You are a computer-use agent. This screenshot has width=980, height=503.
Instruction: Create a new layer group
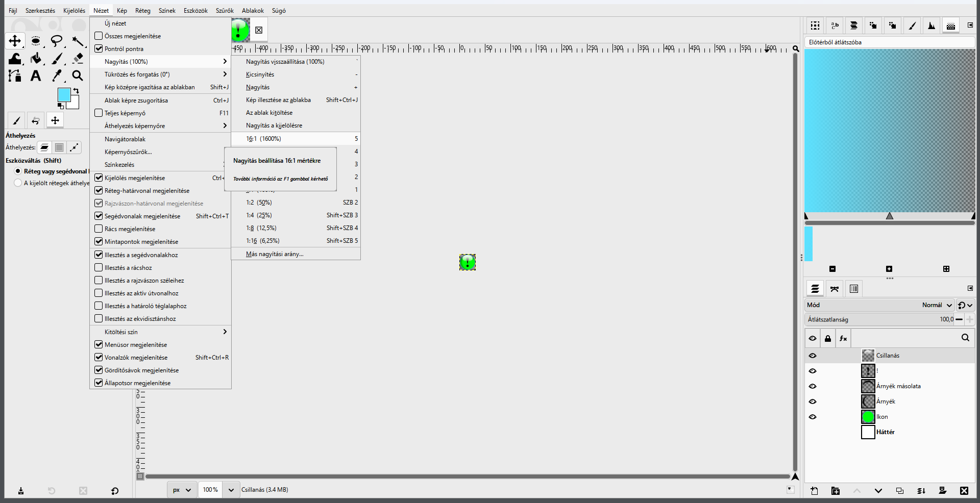[836, 491]
